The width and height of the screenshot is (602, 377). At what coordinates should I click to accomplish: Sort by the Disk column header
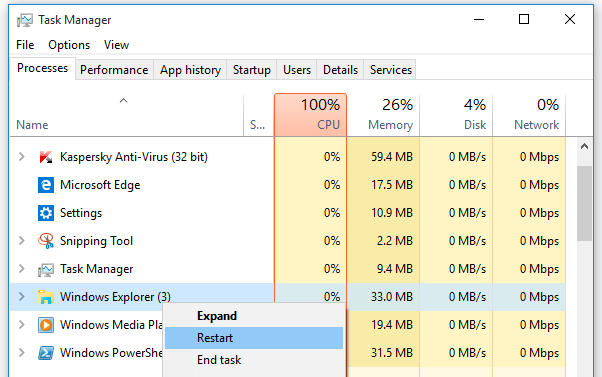point(456,115)
